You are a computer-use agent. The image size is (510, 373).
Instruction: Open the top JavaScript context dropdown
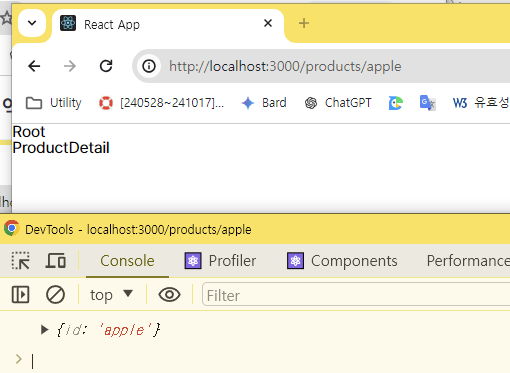111,295
